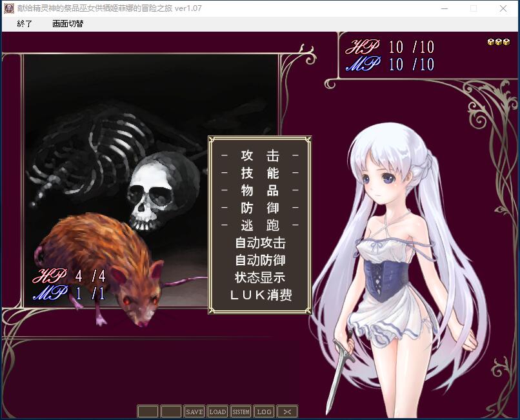Choose 技能 (Skill) in the battle menu
The image size is (520, 420).
pyautogui.click(x=259, y=174)
